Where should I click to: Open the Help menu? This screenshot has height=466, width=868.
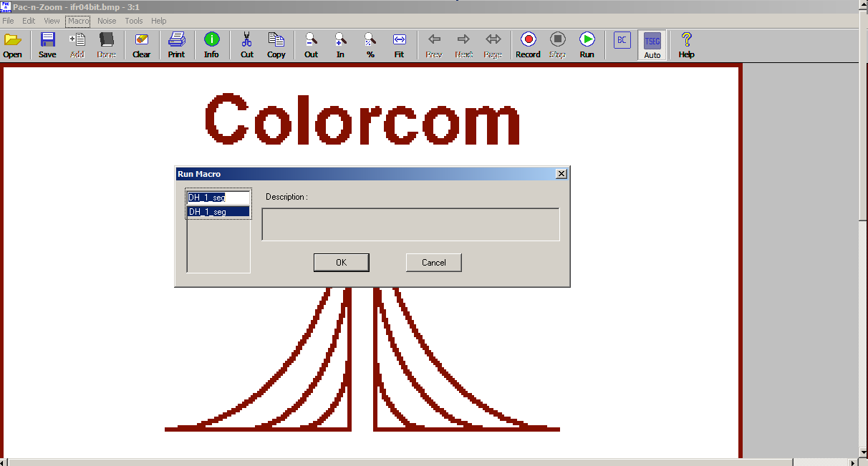click(159, 21)
